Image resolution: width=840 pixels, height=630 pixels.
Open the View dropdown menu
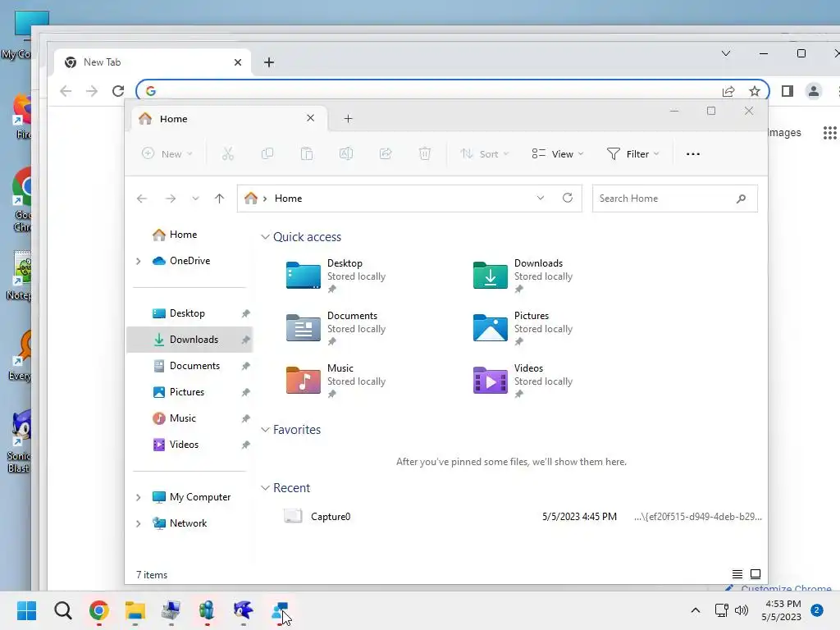tap(557, 154)
